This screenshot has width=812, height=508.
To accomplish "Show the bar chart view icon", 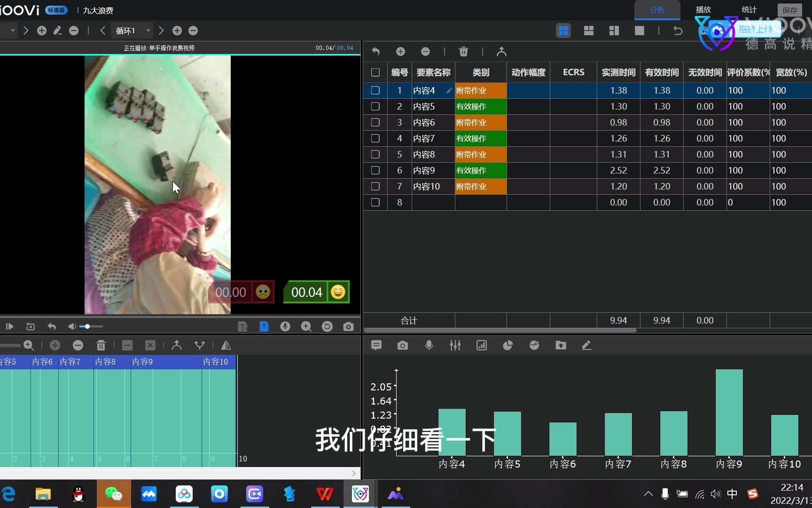I will pos(482,345).
